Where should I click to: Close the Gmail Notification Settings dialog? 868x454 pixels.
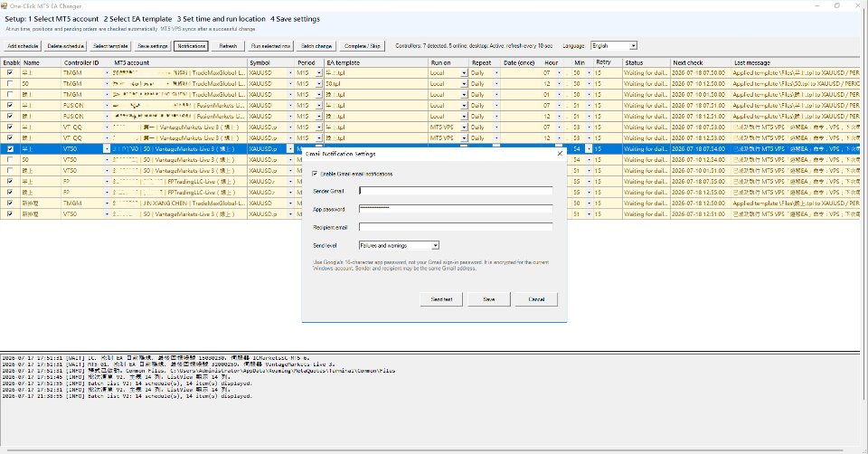[x=560, y=154]
